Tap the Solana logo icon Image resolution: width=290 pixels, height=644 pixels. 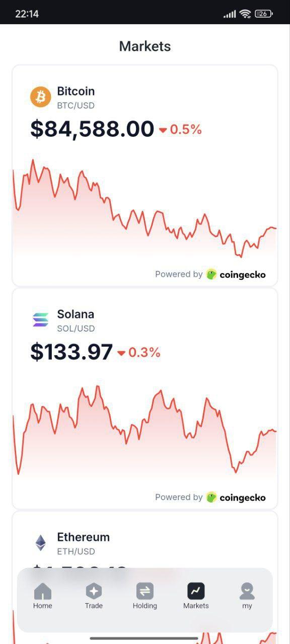[x=41, y=319]
